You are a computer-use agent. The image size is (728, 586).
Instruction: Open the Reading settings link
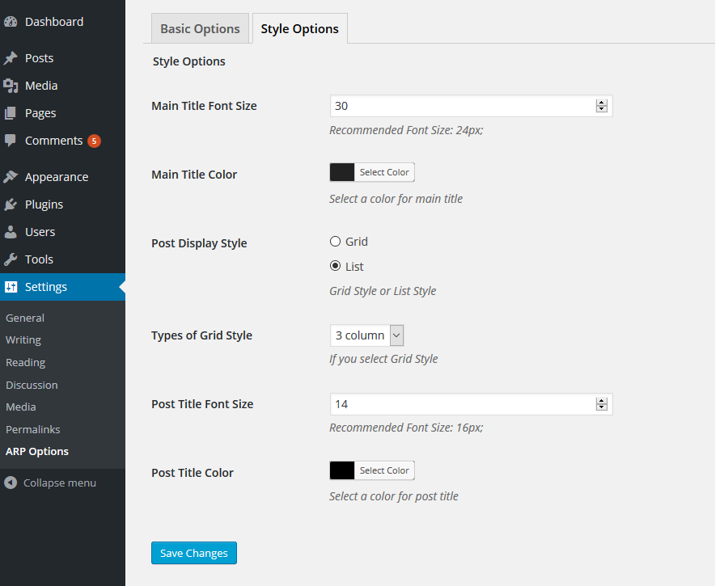(x=26, y=363)
